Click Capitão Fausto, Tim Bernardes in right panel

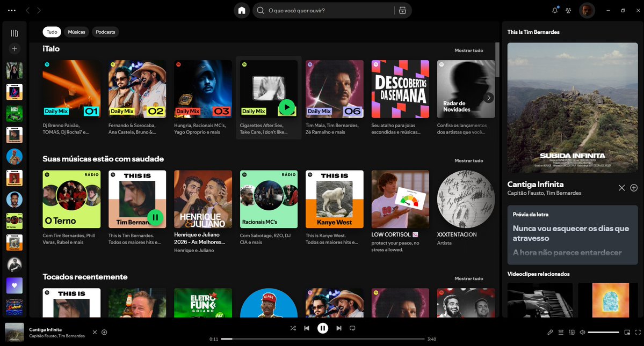click(x=544, y=193)
